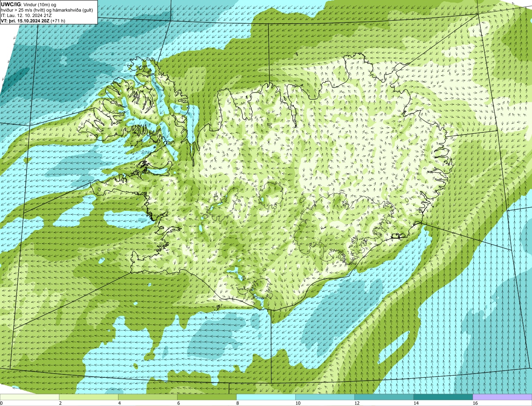Click the initial time 'IT: Lau. 12. 10. 2024 21Z'
This screenshot has width=532, height=406.
[x=27, y=15]
